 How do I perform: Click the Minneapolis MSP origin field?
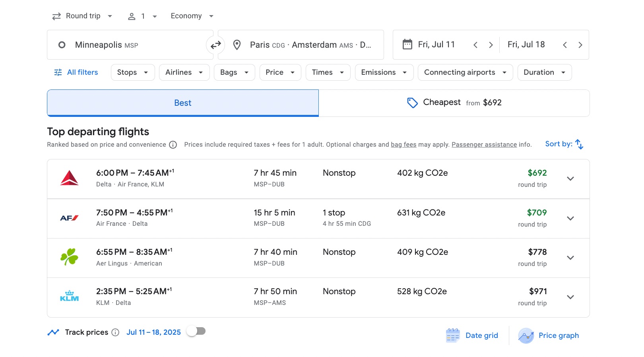130,45
